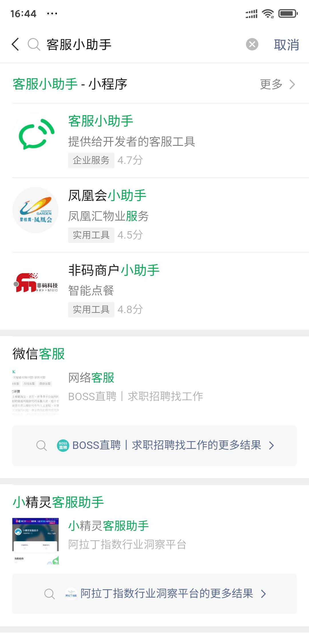Select the 非码商户小助手 mini program title
The image size is (309, 644).
(114, 270)
